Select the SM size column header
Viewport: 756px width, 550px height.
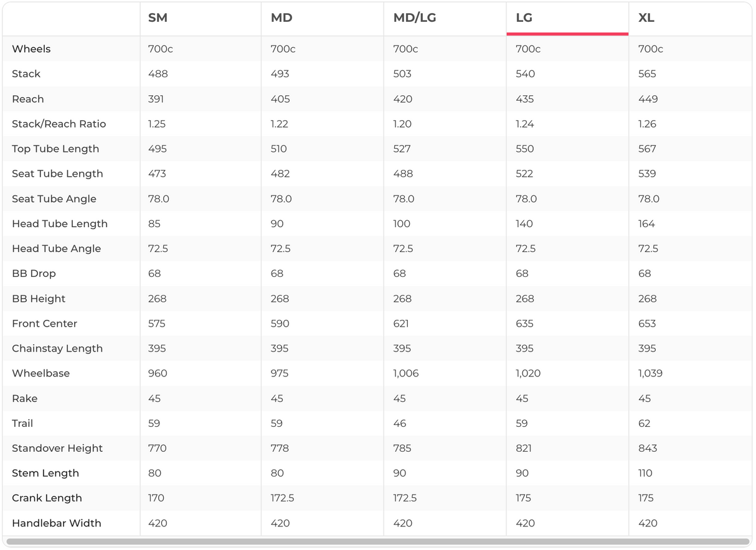pos(158,18)
